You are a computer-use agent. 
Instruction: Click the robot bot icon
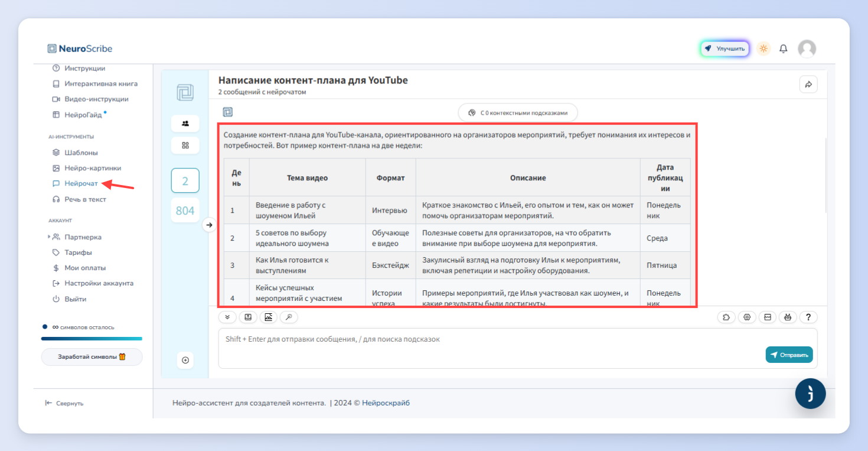(x=788, y=317)
